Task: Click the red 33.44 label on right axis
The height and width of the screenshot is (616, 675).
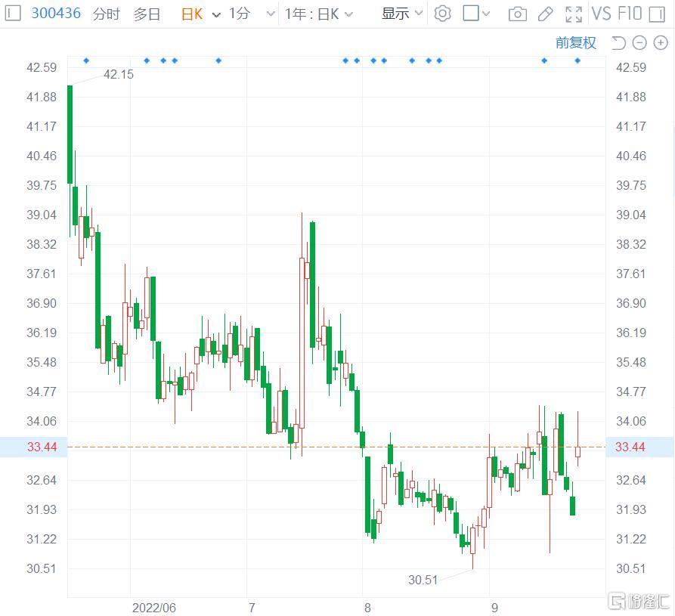Action: tap(630, 447)
